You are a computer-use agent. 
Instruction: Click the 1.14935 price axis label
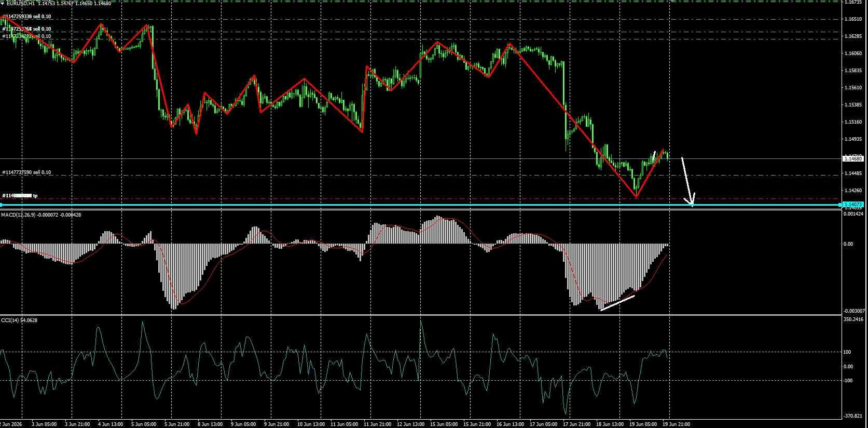[x=853, y=139]
